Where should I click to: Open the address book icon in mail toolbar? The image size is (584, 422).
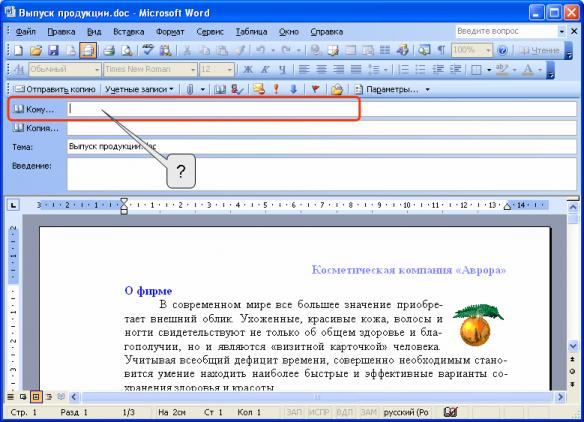(219, 89)
